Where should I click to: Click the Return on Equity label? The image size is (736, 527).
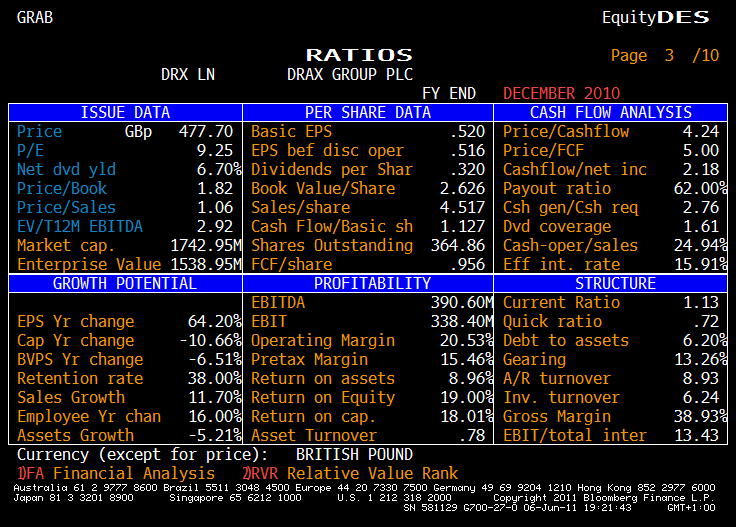(323, 397)
